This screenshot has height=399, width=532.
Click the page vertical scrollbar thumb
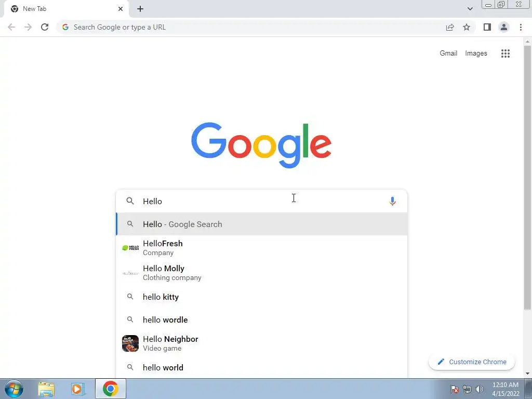pos(527,178)
